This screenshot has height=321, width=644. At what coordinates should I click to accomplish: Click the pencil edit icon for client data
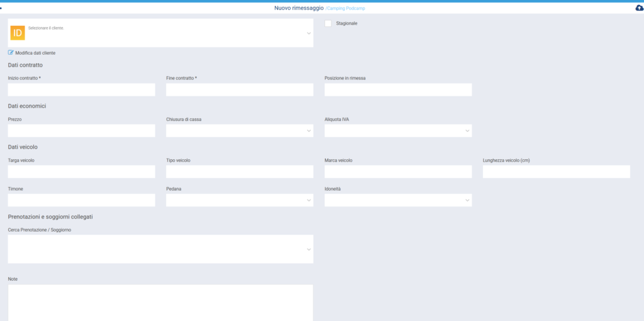point(11,53)
